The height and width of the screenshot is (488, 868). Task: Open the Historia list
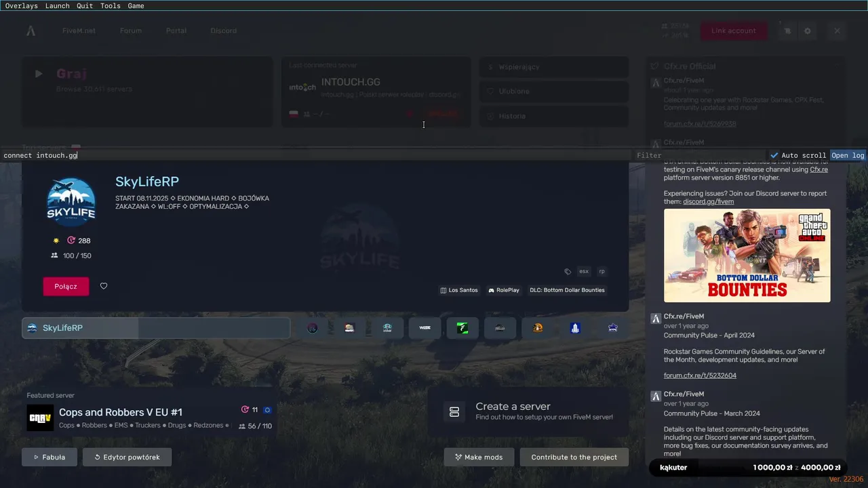click(554, 116)
